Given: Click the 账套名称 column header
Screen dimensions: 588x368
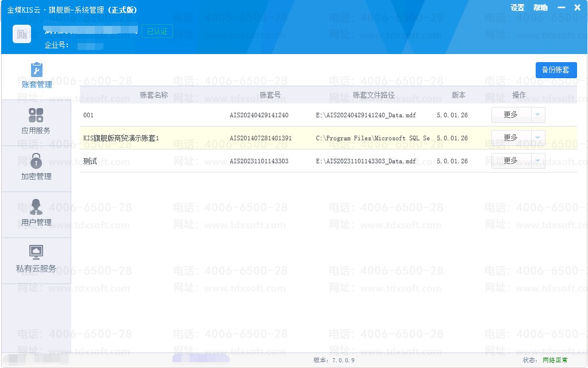Looking at the screenshot, I should [x=154, y=95].
